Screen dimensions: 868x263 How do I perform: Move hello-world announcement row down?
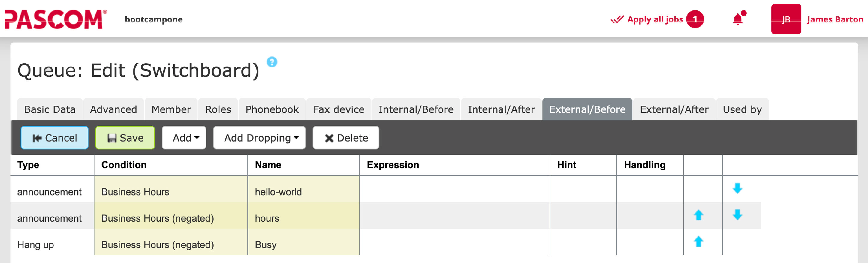click(x=737, y=188)
